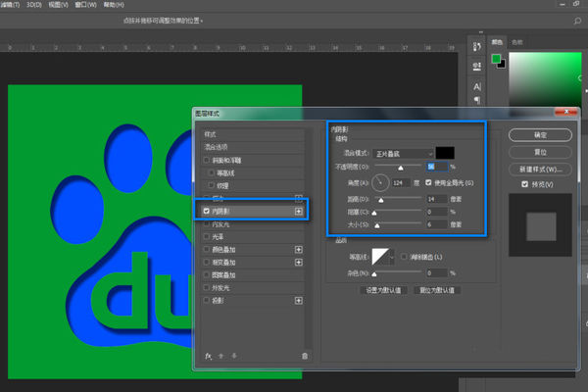Click the move effect up arrow
This screenshot has height=392, width=588.
[220, 356]
